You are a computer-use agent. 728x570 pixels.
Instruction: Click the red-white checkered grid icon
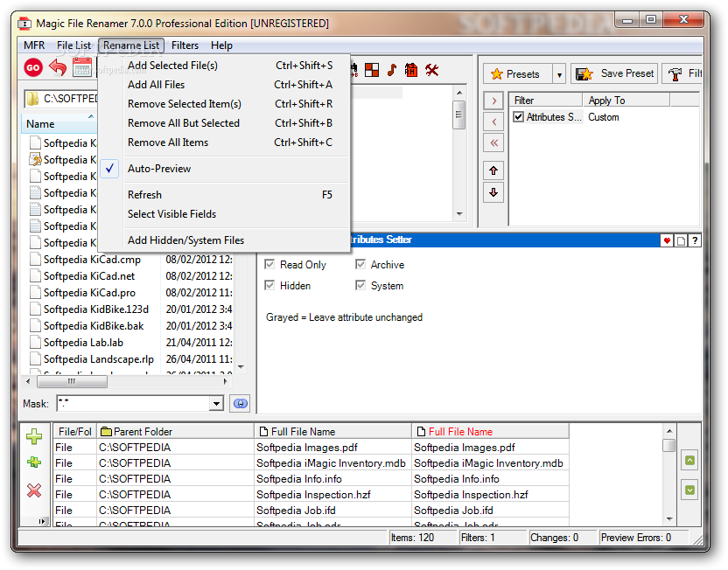tap(371, 70)
